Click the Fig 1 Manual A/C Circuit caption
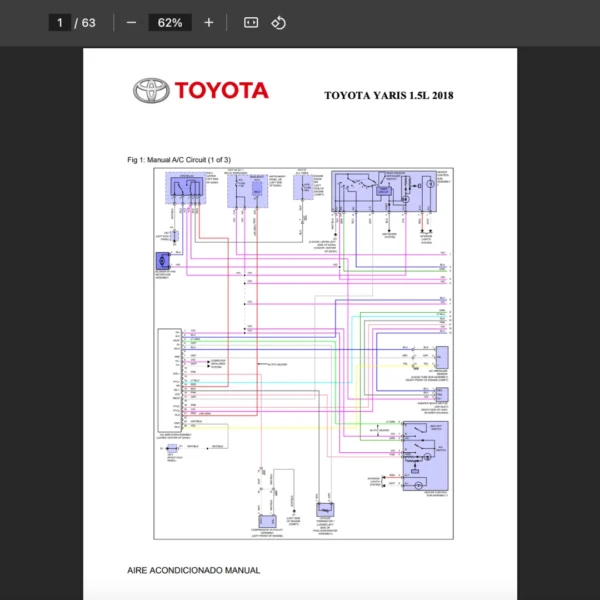This screenshot has width=600, height=600. pos(178,159)
